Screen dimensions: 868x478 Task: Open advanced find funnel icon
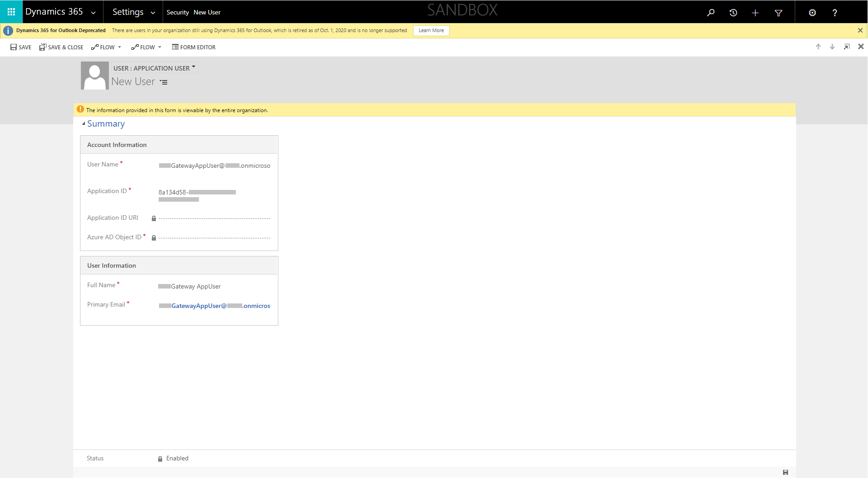[x=778, y=13]
